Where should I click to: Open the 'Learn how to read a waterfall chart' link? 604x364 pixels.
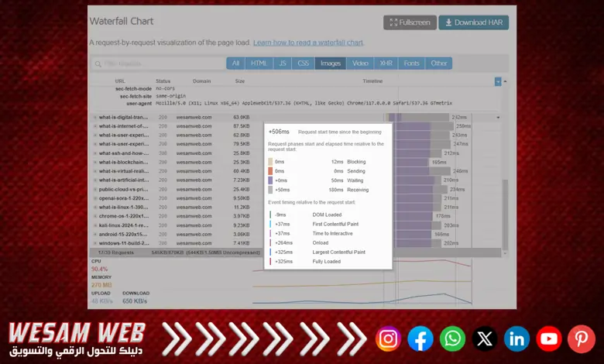tap(308, 43)
